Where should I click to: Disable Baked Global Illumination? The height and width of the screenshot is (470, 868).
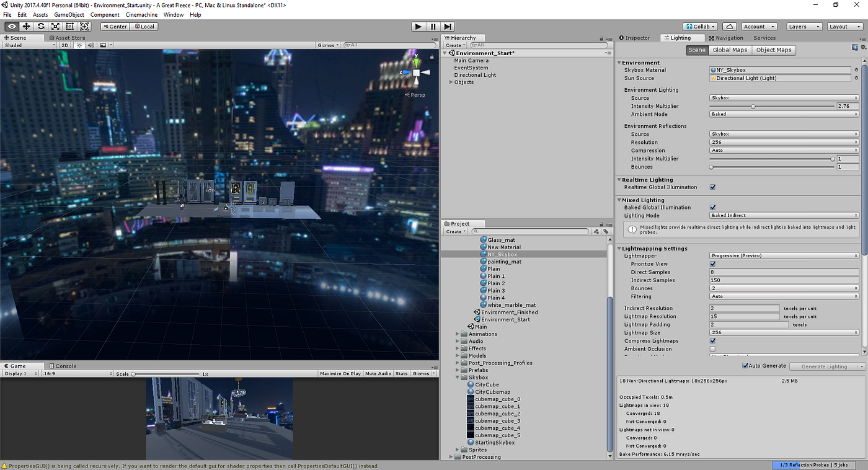(712, 207)
